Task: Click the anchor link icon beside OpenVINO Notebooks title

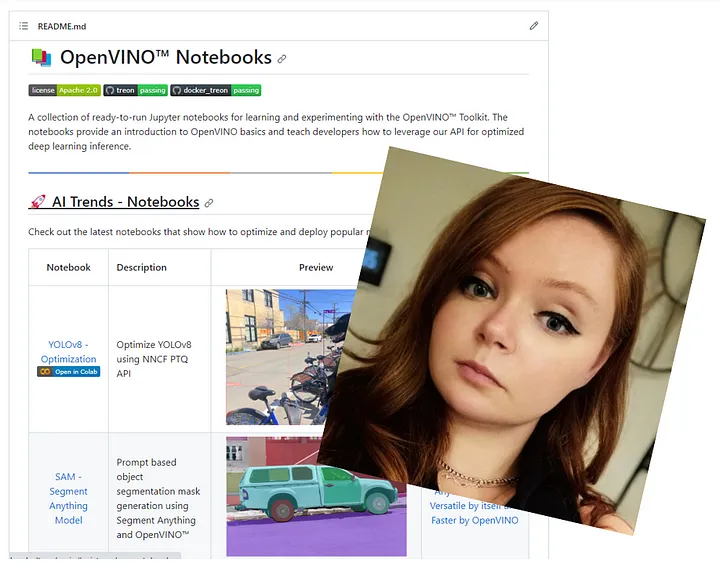Action: [x=282, y=59]
